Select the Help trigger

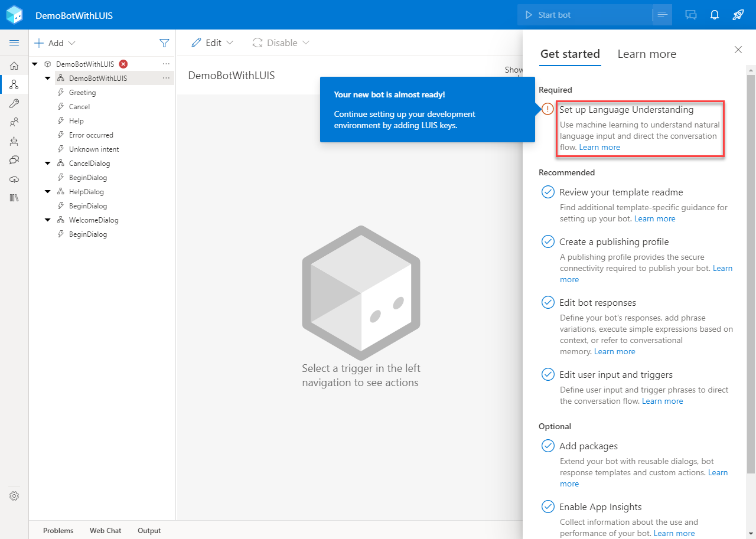tap(76, 120)
